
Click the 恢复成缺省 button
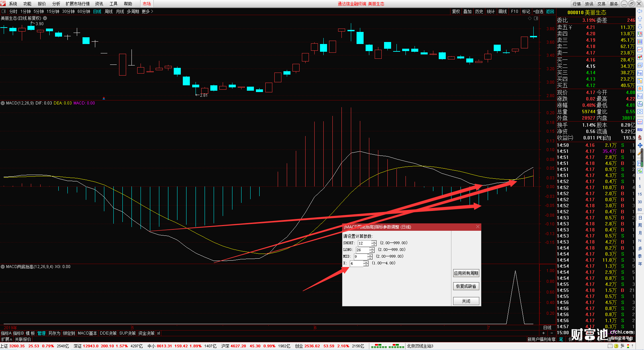466,286
